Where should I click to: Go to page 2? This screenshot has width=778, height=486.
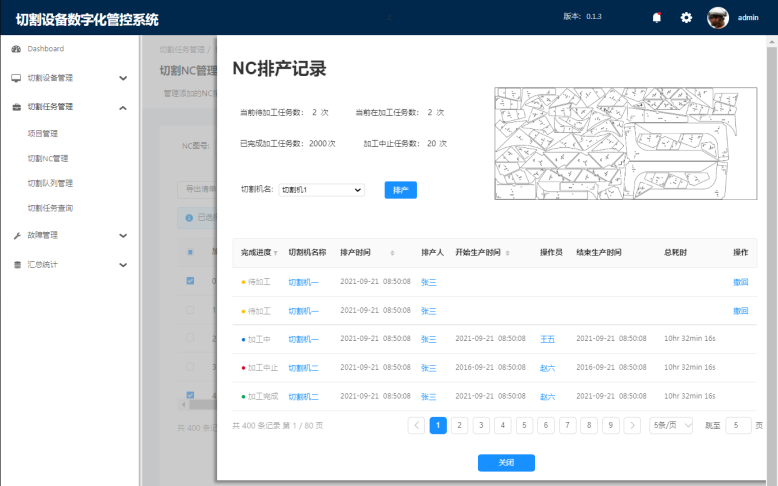click(459, 425)
